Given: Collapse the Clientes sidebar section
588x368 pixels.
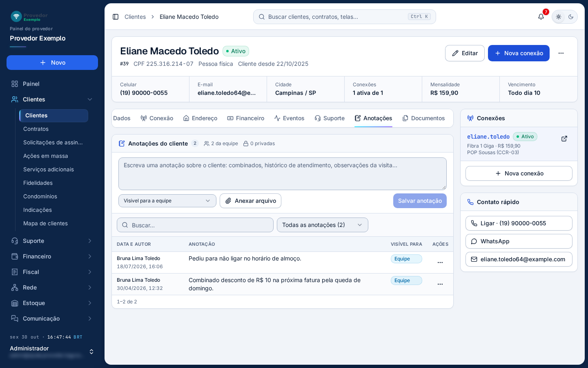Looking at the screenshot, I should [x=52, y=99].
